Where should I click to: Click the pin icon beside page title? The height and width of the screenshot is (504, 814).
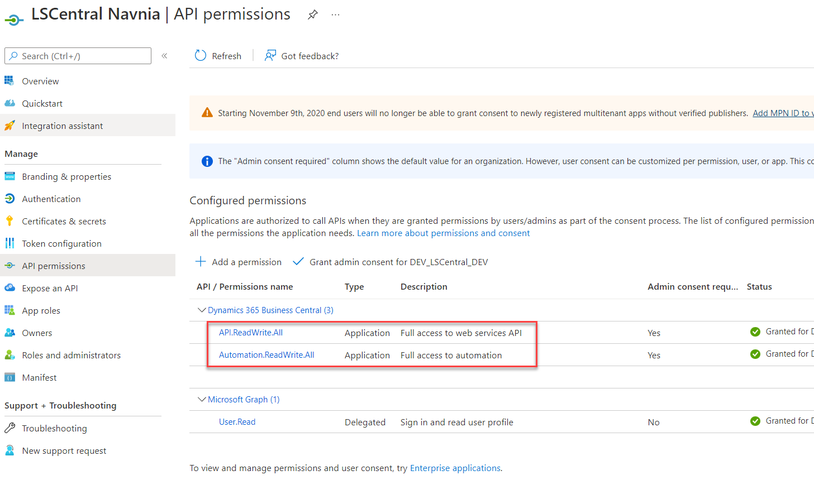(x=313, y=15)
